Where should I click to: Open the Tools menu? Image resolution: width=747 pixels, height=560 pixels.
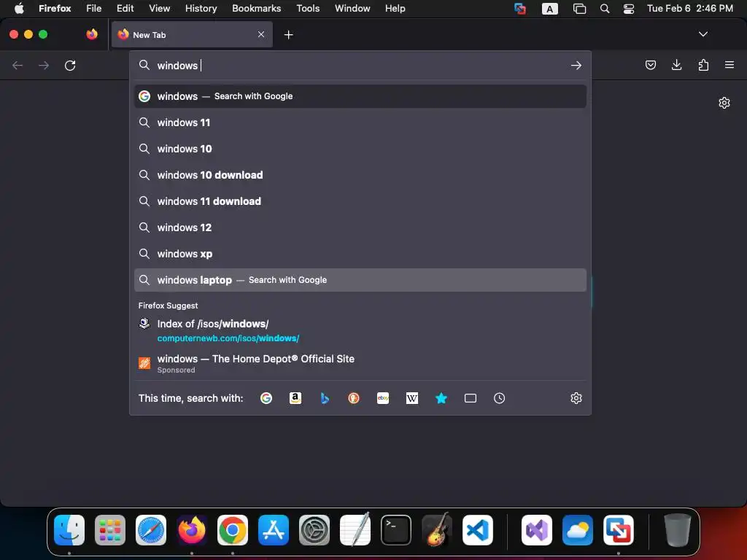(308, 8)
